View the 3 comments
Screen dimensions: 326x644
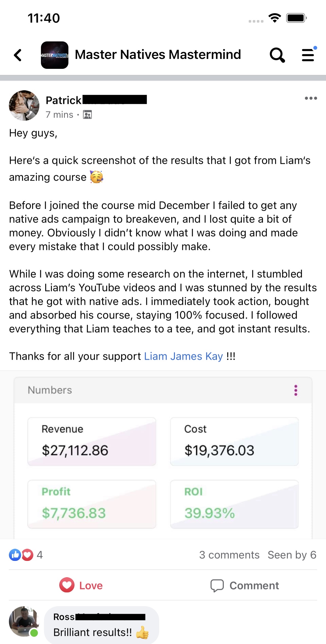tap(229, 555)
